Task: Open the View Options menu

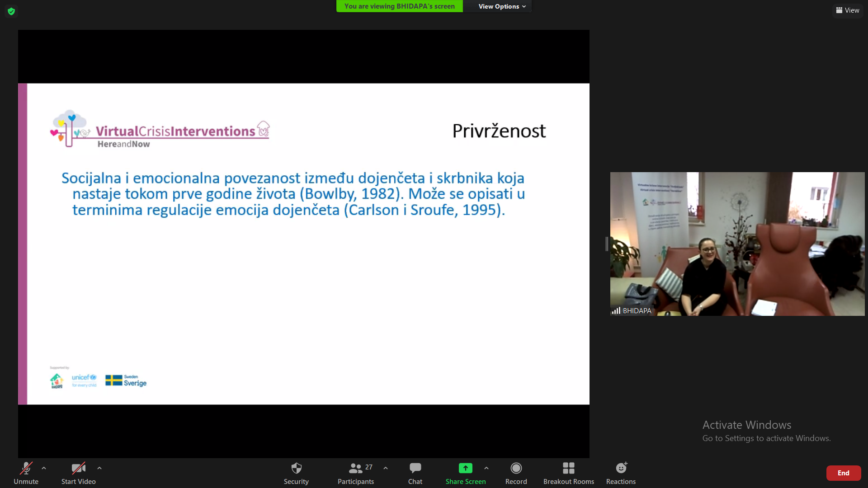Action: 502,6
